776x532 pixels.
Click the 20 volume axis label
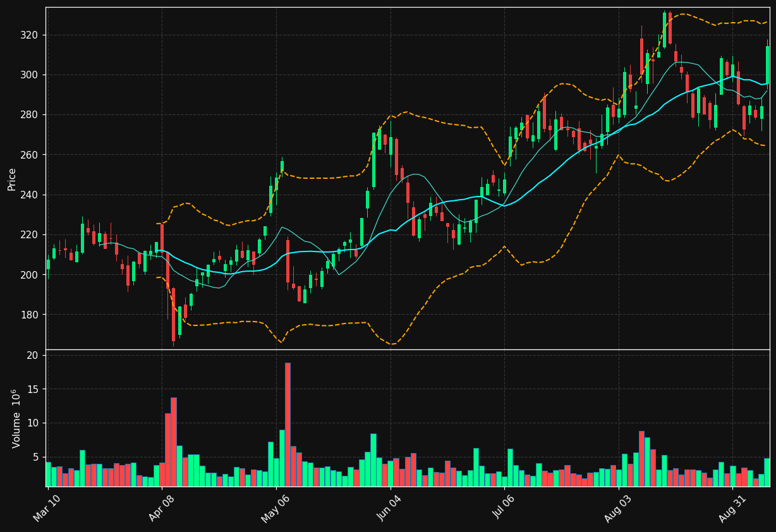(x=33, y=356)
